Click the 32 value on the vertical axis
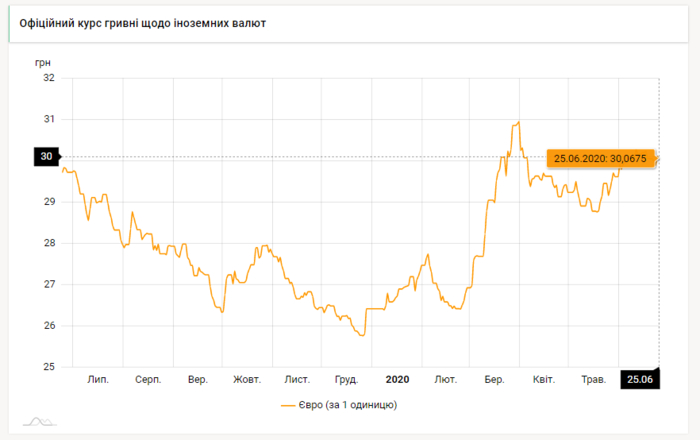 pyautogui.click(x=48, y=77)
